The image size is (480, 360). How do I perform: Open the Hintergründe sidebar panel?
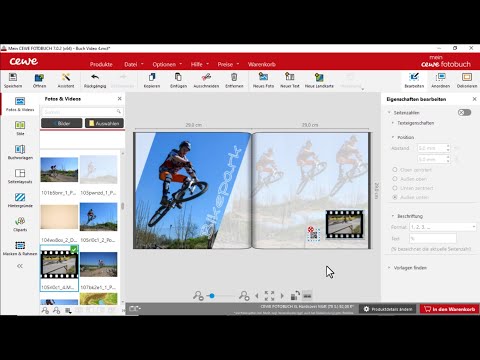pos(20,200)
